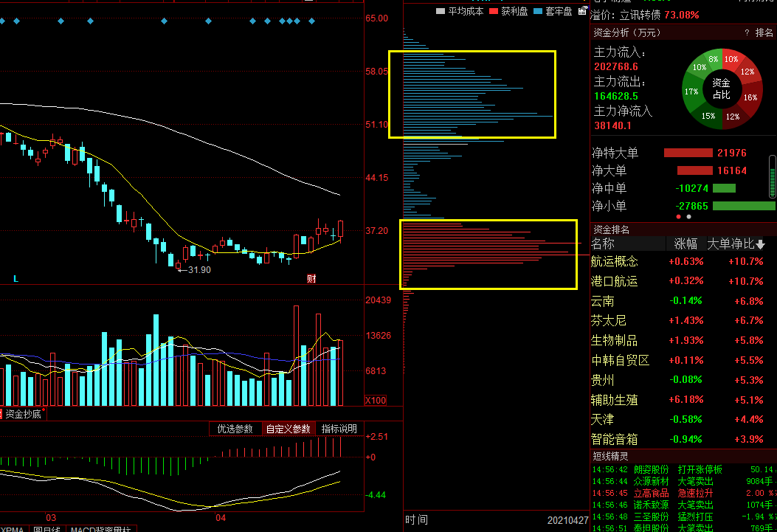The height and width of the screenshot is (532, 777).
Task: Click the question mark help icon
Action: [x=747, y=32]
